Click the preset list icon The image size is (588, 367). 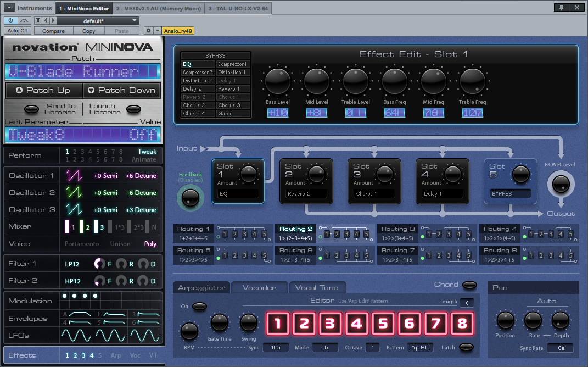[x=37, y=20]
